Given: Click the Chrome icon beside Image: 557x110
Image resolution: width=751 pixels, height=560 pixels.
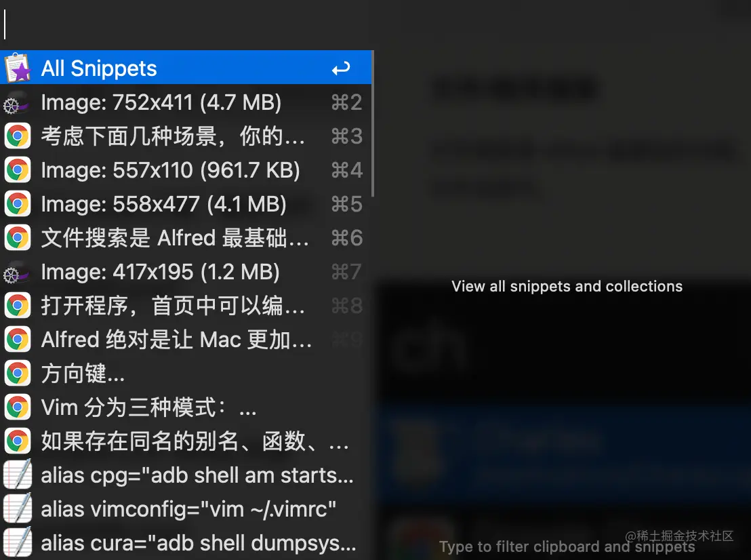Looking at the screenshot, I should 18,170.
